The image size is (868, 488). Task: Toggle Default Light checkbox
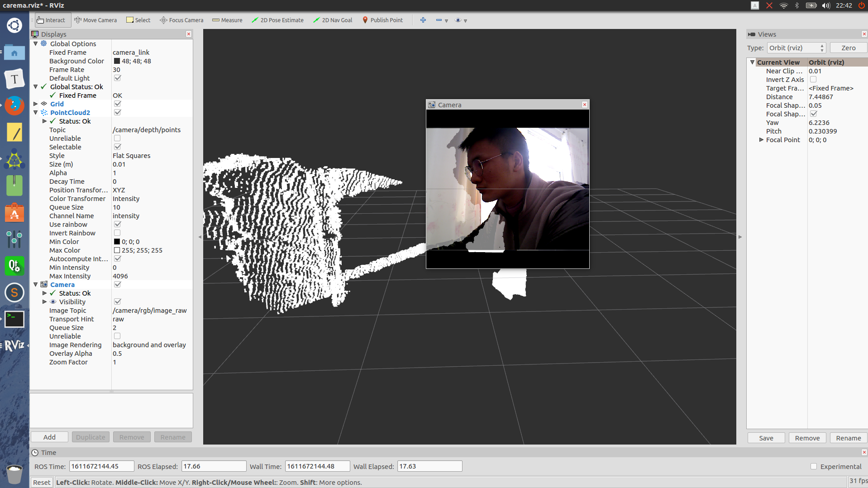pos(118,78)
